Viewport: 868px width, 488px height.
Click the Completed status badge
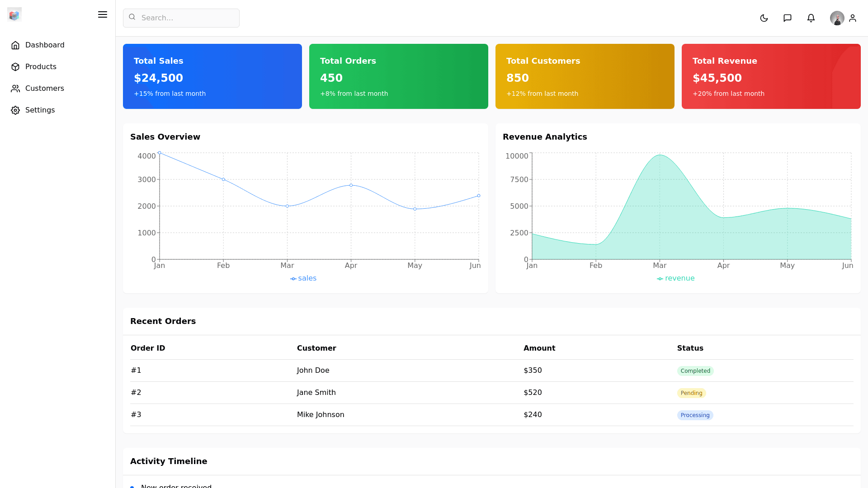point(695,371)
